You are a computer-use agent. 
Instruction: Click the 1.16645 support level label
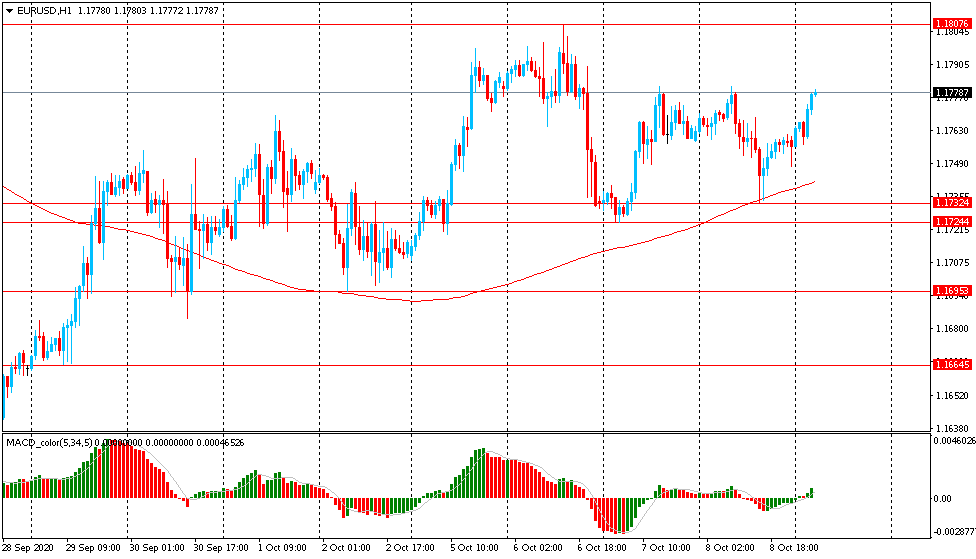click(952, 365)
